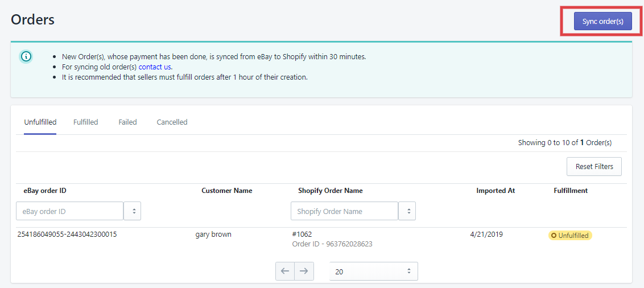Click customer name gary brown
This screenshot has height=288, width=644.
213,234
